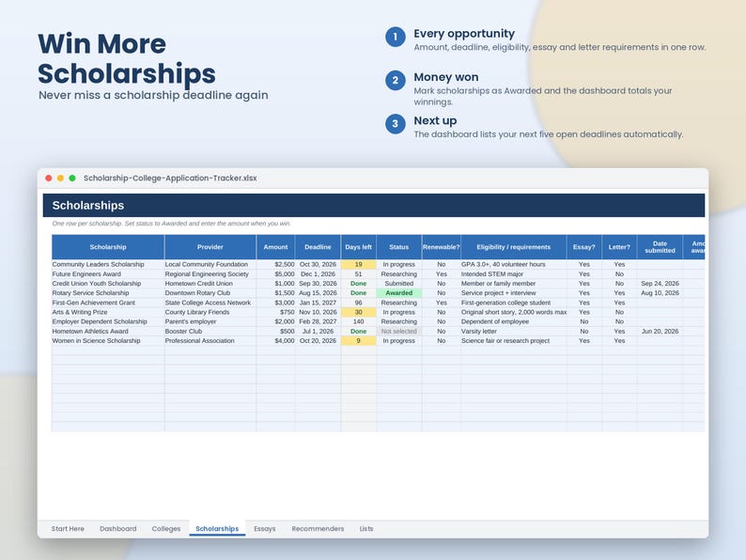This screenshot has height=560, width=746.
Task: Click the Employer Dependent Scholarship cell
Action: 108,321
